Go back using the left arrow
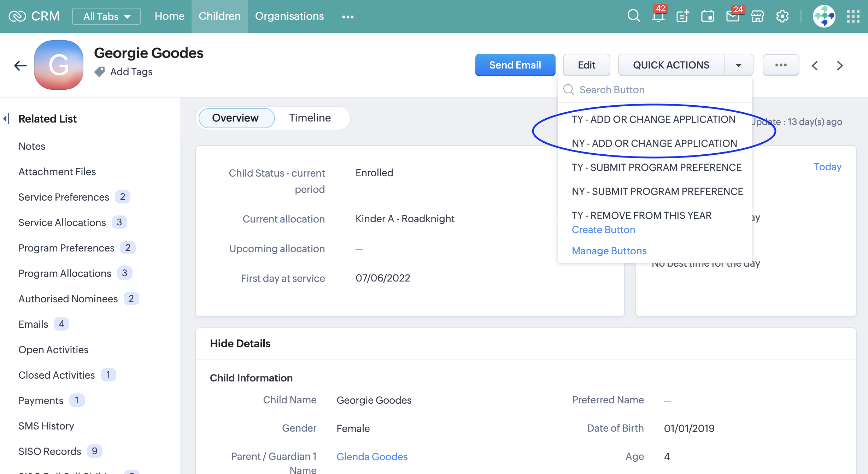 coord(20,65)
